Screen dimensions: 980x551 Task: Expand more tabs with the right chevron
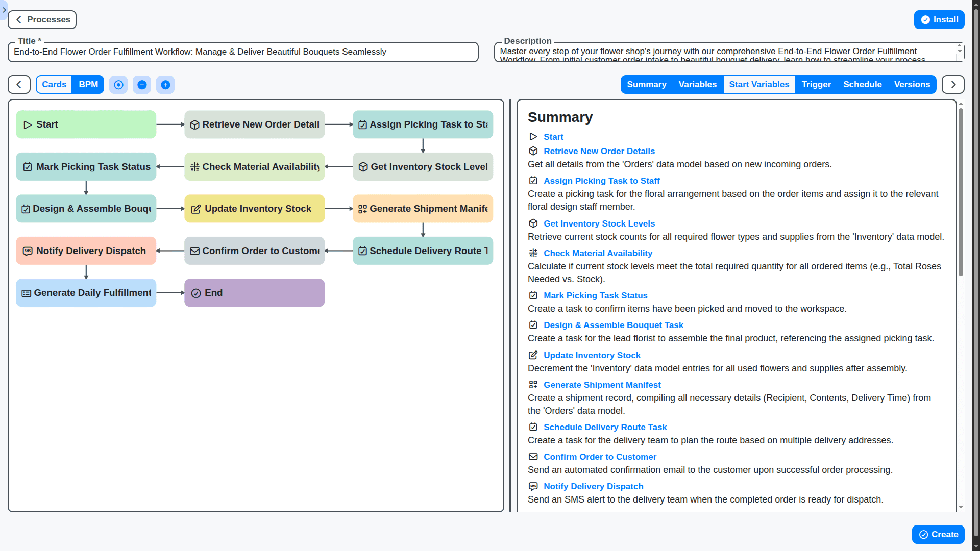(953, 84)
